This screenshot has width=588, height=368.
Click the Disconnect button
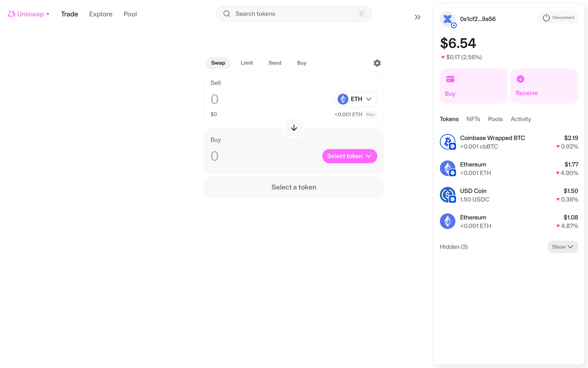tap(558, 17)
